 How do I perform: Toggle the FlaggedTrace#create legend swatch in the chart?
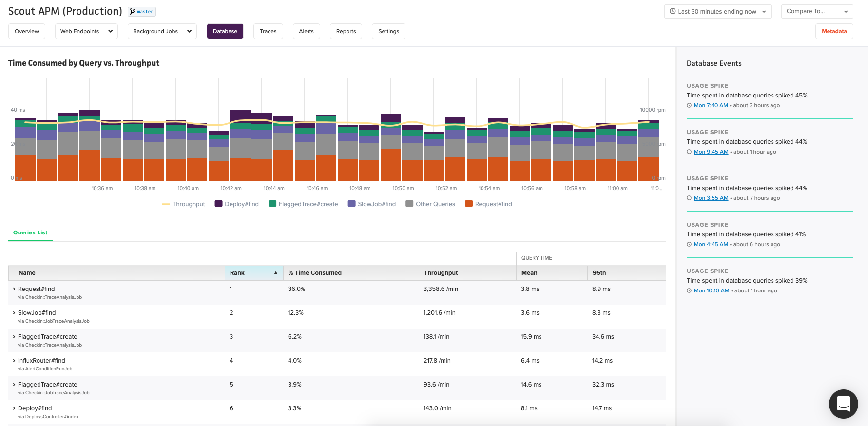[272, 204]
